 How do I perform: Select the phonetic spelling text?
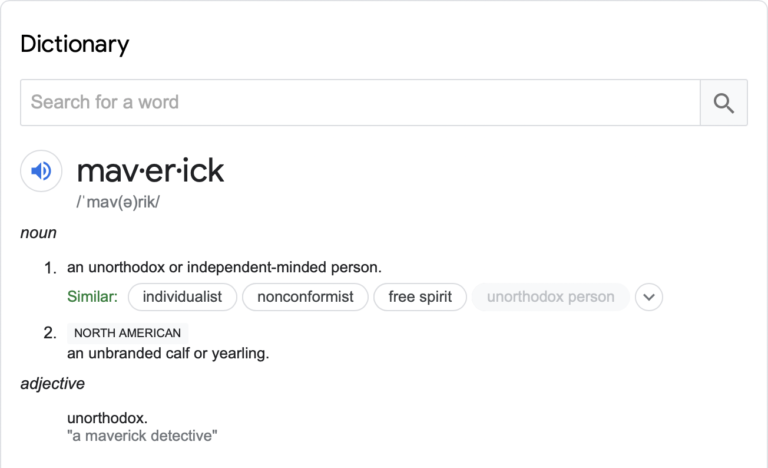[118, 201]
